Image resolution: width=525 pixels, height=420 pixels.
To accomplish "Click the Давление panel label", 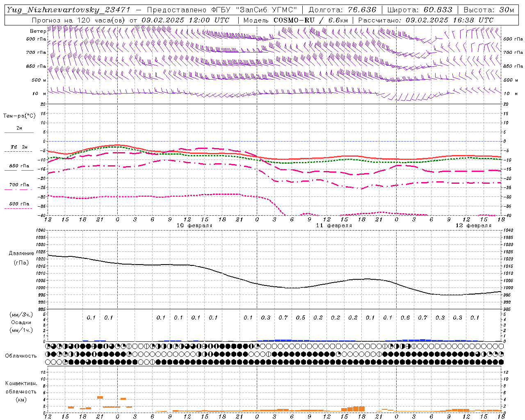I will point(21,253).
